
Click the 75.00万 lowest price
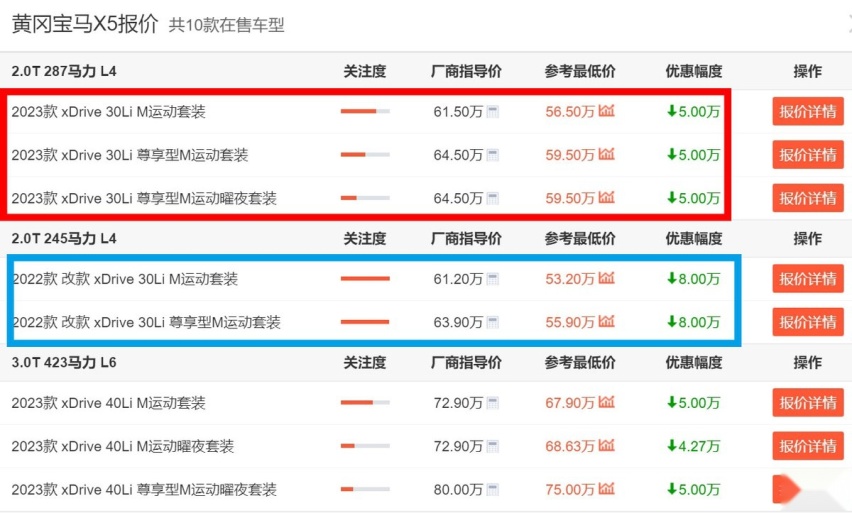(570, 490)
